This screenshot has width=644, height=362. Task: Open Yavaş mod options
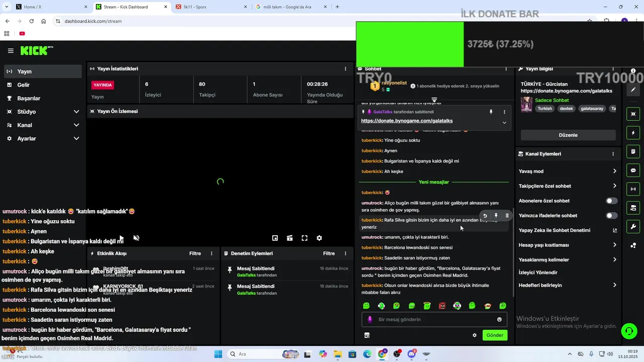[x=568, y=171]
